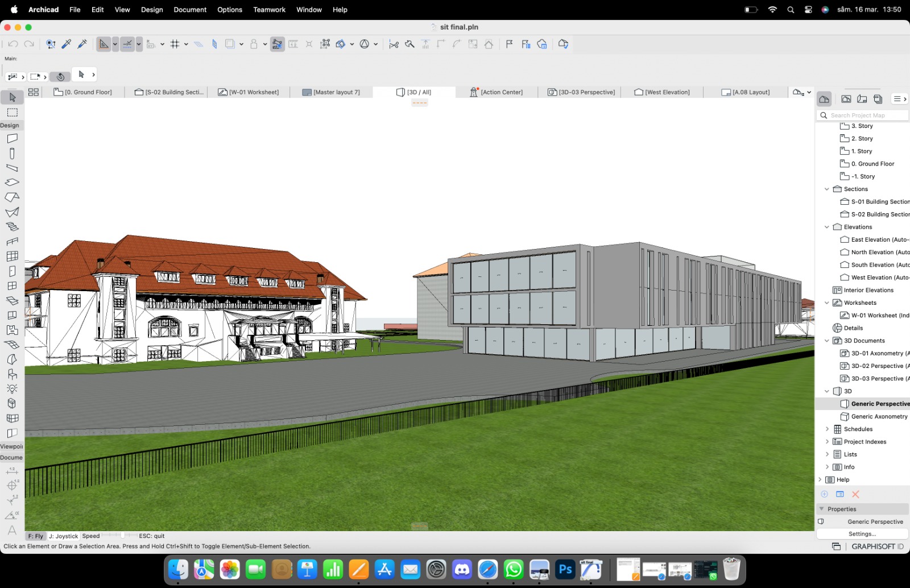910x588 pixels.
Task: Expand the Schedules tree node
Action: tap(827, 429)
